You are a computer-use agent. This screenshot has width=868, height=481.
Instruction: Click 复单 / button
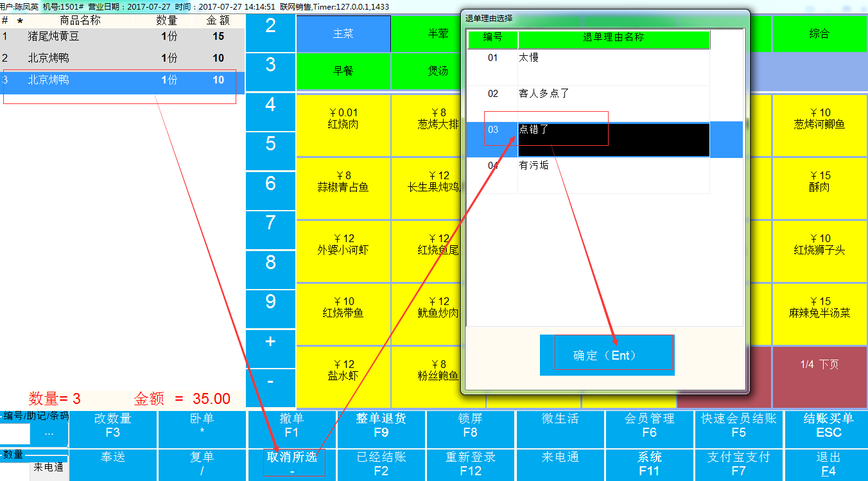tap(202, 465)
